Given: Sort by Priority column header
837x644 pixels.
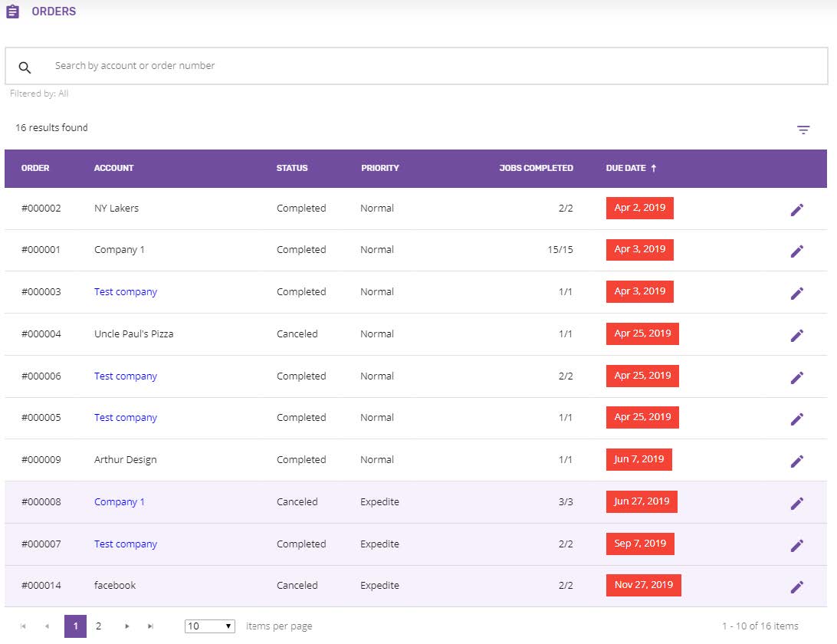Looking at the screenshot, I should 380,168.
